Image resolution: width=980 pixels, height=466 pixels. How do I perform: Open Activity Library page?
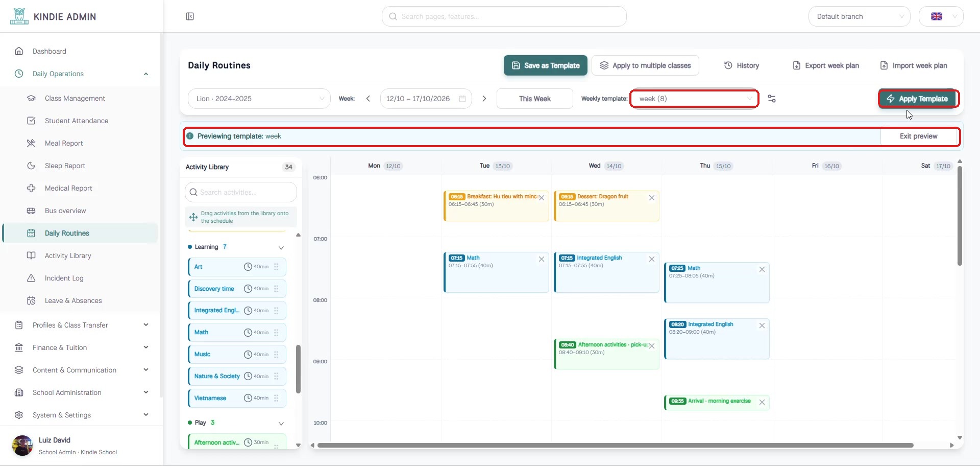coord(68,255)
